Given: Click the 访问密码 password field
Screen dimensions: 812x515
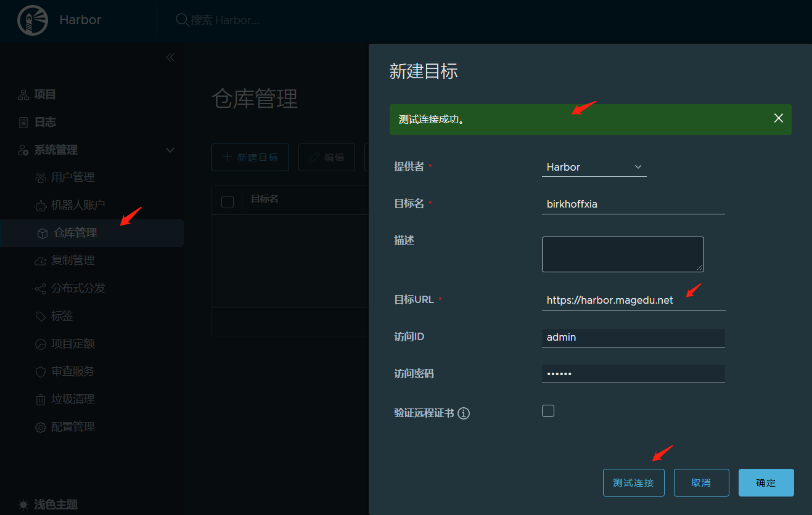Looking at the screenshot, I should pyautogui.click(x=633, y=374).
